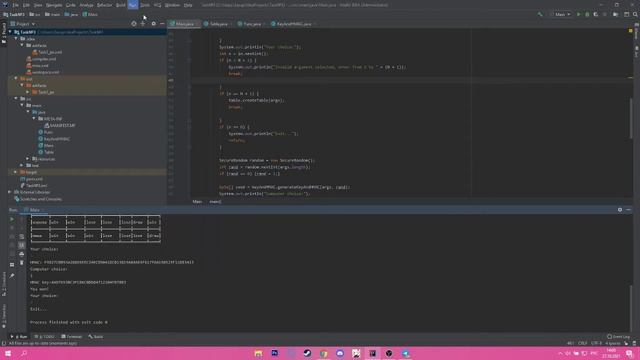Clear console with the trash icon
Image resolution: width=640 pixels, height=360 pixels.
point(22,262)
